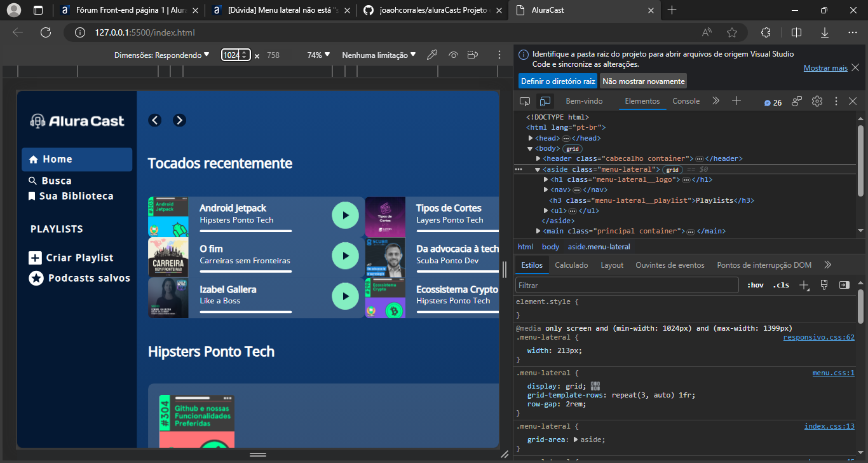Viewport: 868px width, 463px height.
Task: Select Elementos tab
Action: point(642,101)
